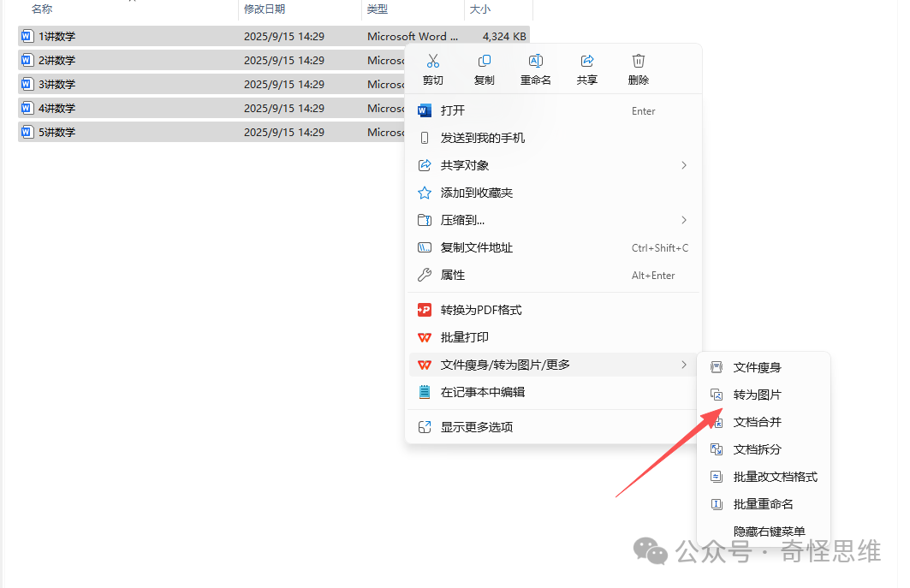Click the 转为图片 icon

pyautogui.click(x=716, y=394)
